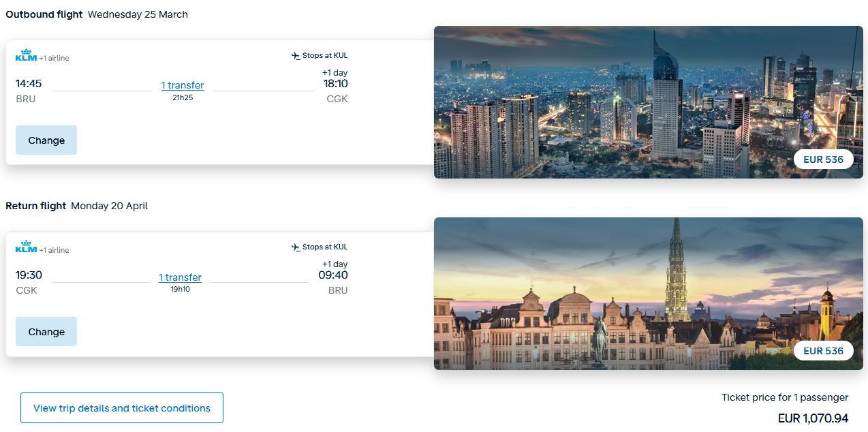Click the 09:40 return arrival time
The width and height of the screenshot is (868, 432).
click(333, 275)
